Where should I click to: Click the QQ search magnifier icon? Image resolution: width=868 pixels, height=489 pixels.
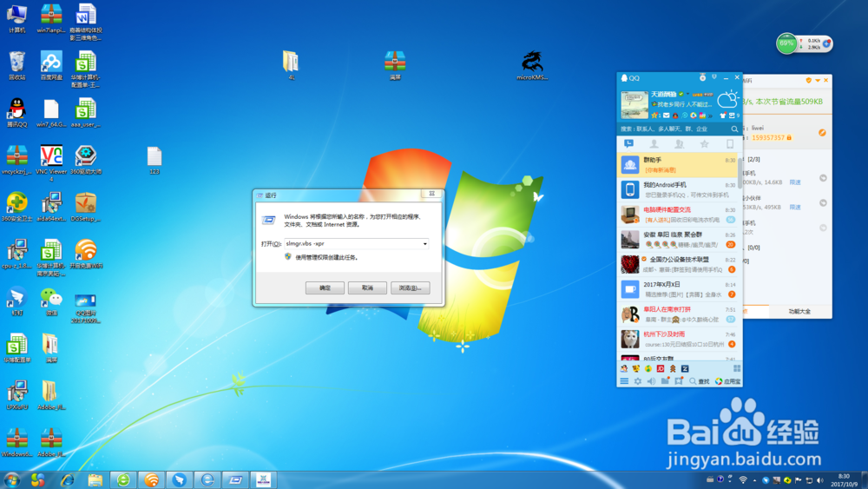(734, 129)
